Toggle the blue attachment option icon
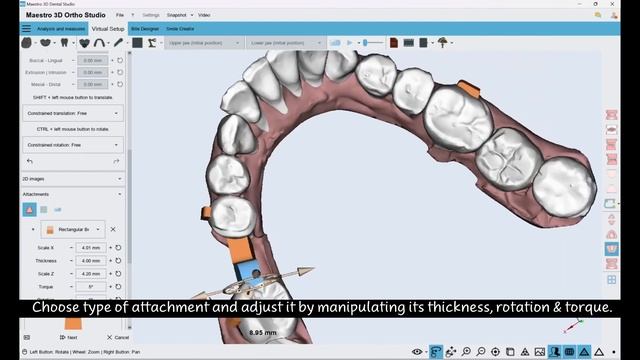 [x=58, y=210]
